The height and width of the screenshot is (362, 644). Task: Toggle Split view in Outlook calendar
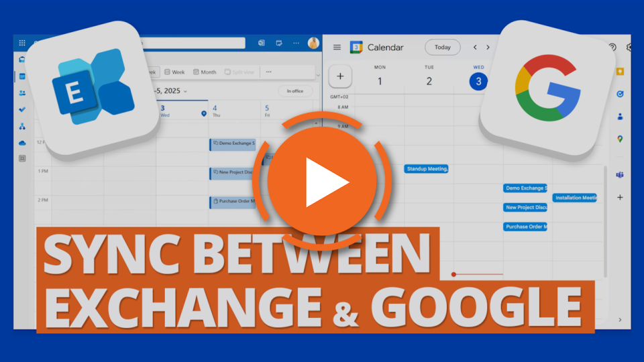(239, 72)
